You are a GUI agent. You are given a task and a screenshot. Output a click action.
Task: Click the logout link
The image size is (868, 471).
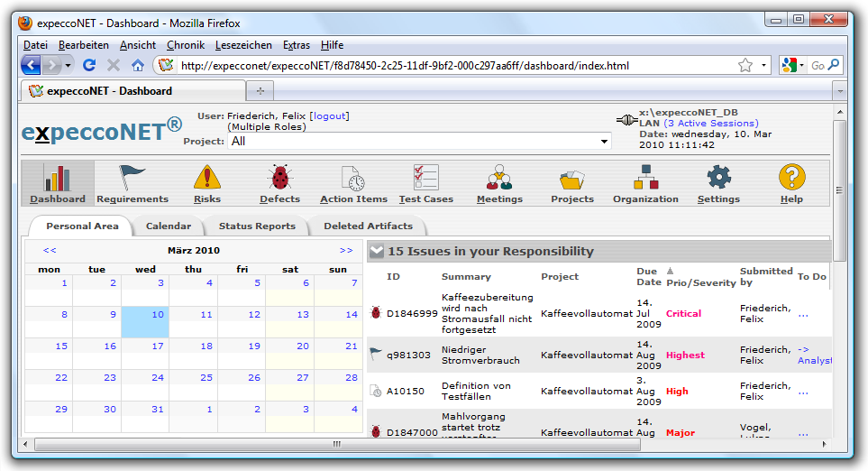(329, 115)
